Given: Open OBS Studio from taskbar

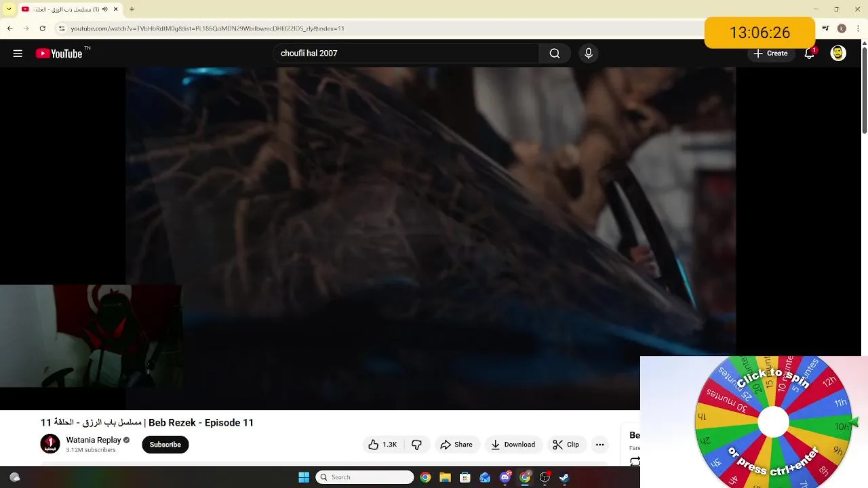Looking at the screenshot, I should [x=545, y=477].
